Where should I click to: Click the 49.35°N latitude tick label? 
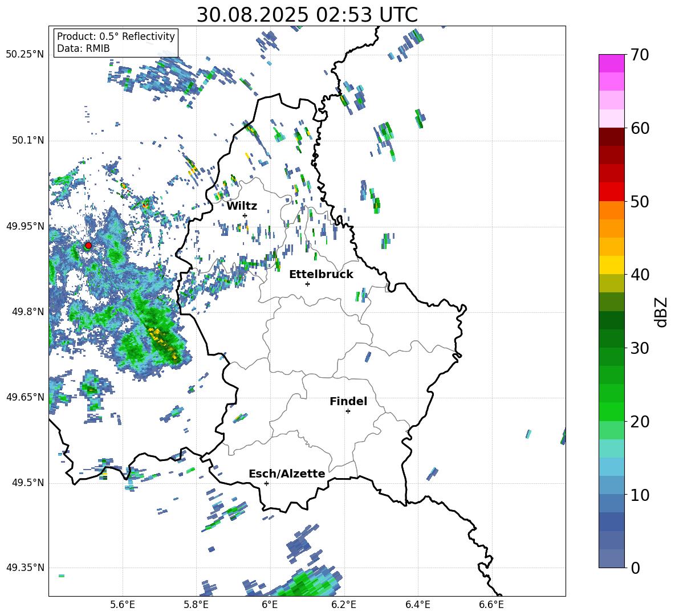[25, 568]
